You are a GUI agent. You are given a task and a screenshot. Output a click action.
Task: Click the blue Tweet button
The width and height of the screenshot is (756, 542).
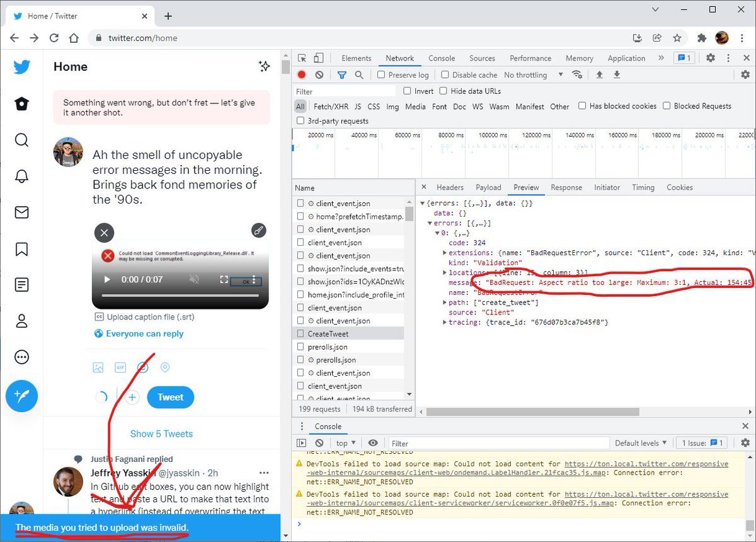[171, 398]
